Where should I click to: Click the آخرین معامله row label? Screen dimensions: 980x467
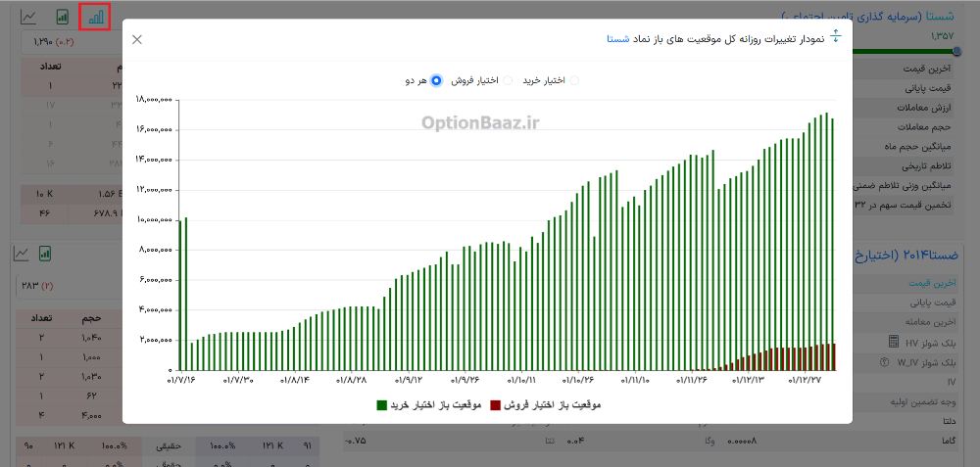click(x=929, y=323)
